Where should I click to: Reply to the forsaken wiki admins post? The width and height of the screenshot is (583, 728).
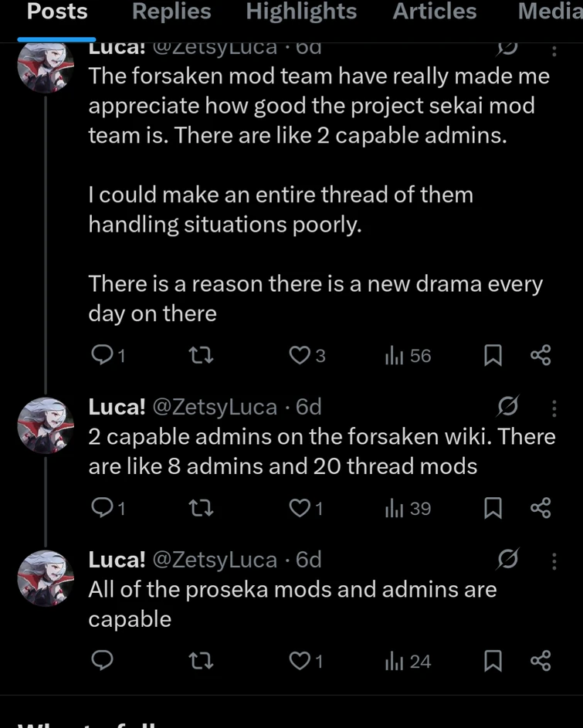coord(102,508)
